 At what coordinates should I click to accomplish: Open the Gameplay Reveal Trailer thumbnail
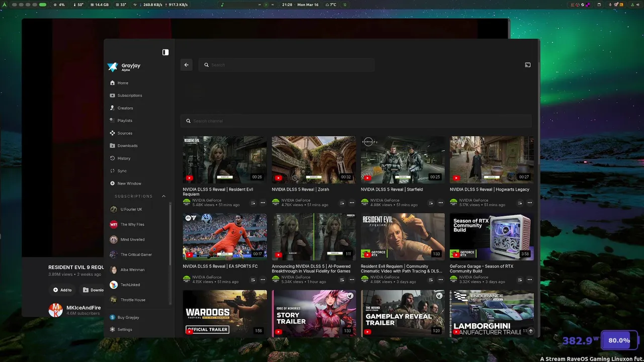tap(403, 313)
